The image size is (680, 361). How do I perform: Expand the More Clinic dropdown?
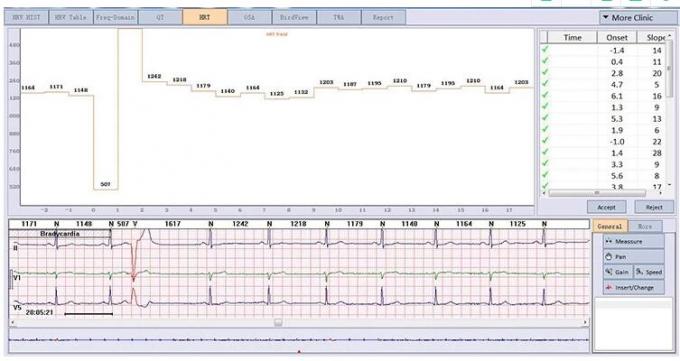click(x=632, y=18)
